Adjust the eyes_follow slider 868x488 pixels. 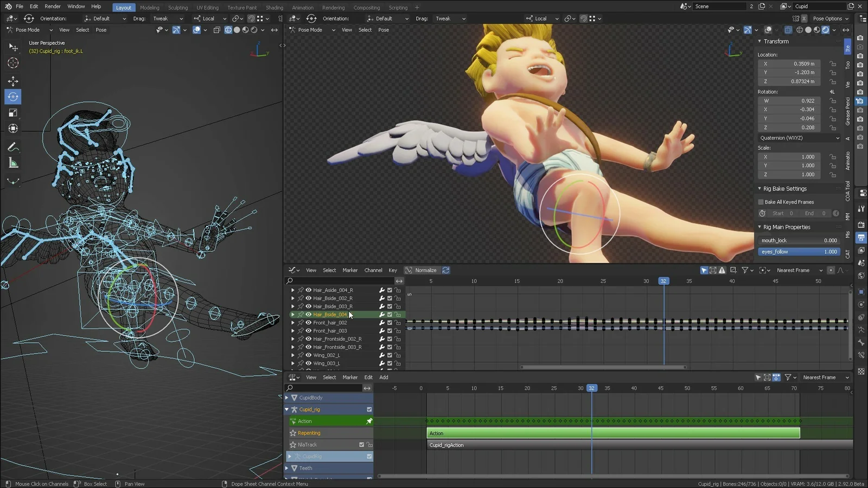pos(799,251)
